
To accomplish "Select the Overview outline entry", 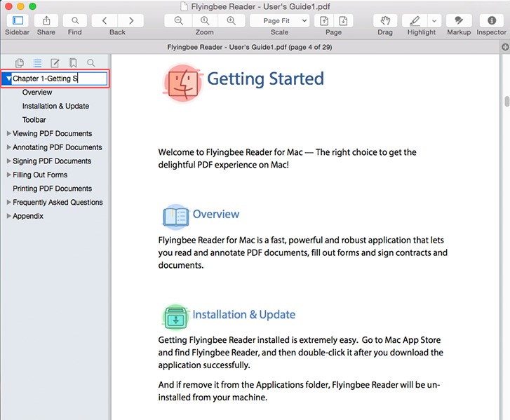I will (37, 93).
